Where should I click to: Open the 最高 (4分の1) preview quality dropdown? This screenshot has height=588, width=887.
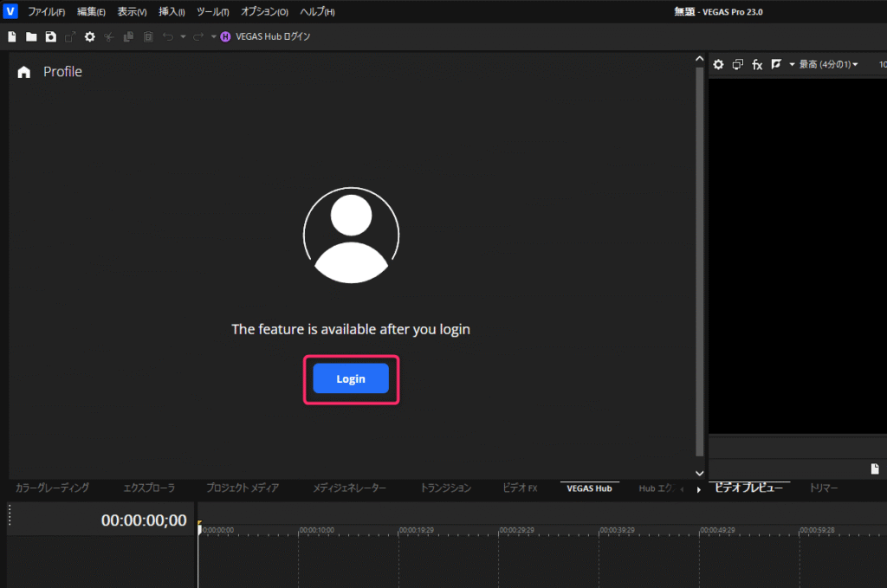pyautogui.click(x=828, y=65)
